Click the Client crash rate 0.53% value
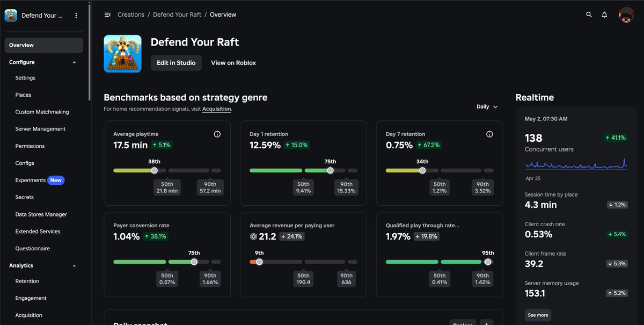 click(538, 234)
